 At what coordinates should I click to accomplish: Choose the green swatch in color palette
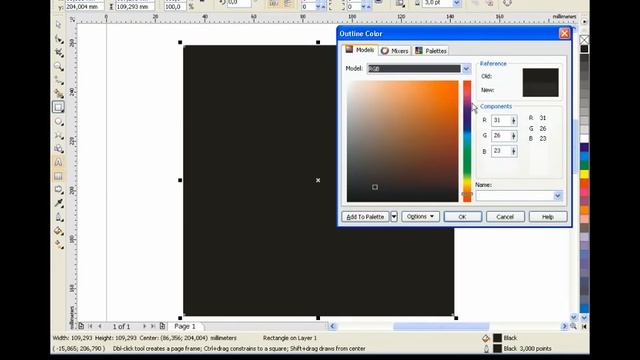pyautogui.click(x=584, y=165)
